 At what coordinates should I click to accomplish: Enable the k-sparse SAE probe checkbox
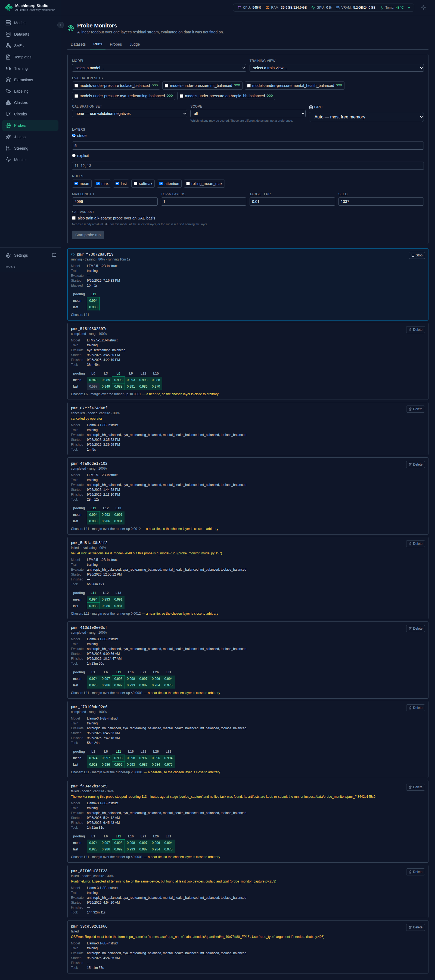click(x=74, y=218)
